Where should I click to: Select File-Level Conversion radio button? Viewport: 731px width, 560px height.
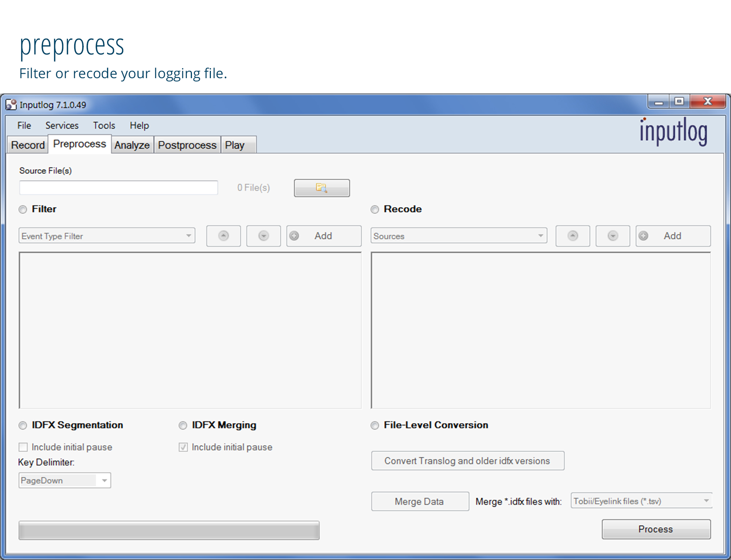375,426
